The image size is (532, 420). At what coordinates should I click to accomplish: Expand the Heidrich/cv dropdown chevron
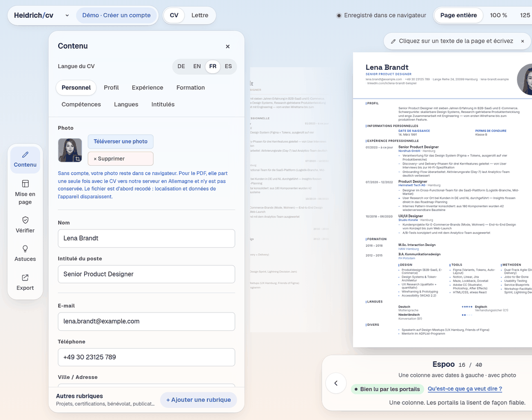(67, 16)
